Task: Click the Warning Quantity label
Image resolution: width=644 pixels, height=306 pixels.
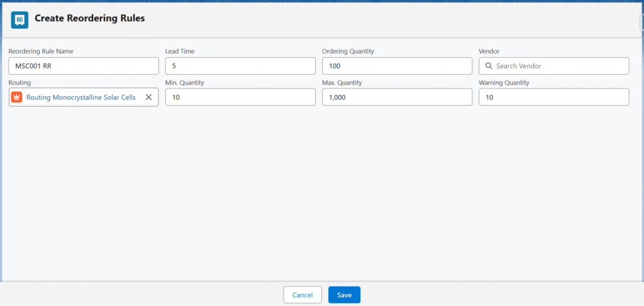Action: coord(504,82)
